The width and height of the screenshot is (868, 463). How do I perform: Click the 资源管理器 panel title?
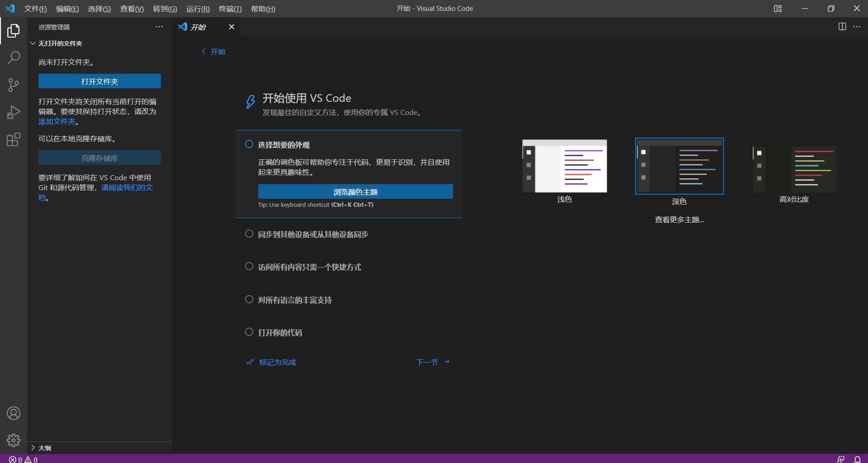[x=54, y=27]
